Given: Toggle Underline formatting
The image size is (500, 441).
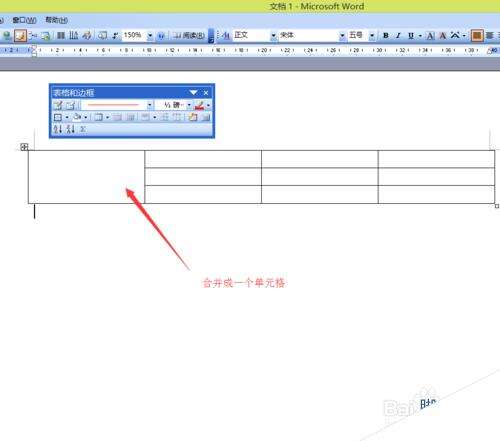Looking at the screenshot, I should 411,35.
